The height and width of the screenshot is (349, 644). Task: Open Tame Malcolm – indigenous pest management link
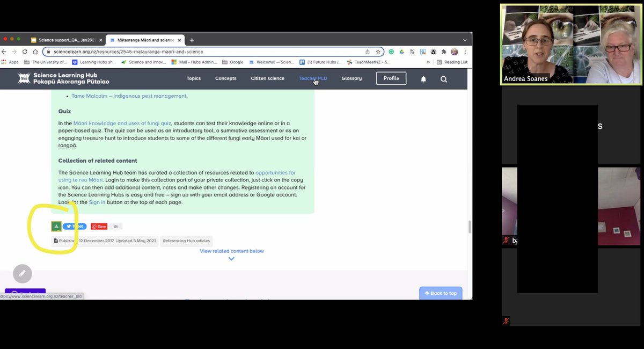(x=129, y=96)
